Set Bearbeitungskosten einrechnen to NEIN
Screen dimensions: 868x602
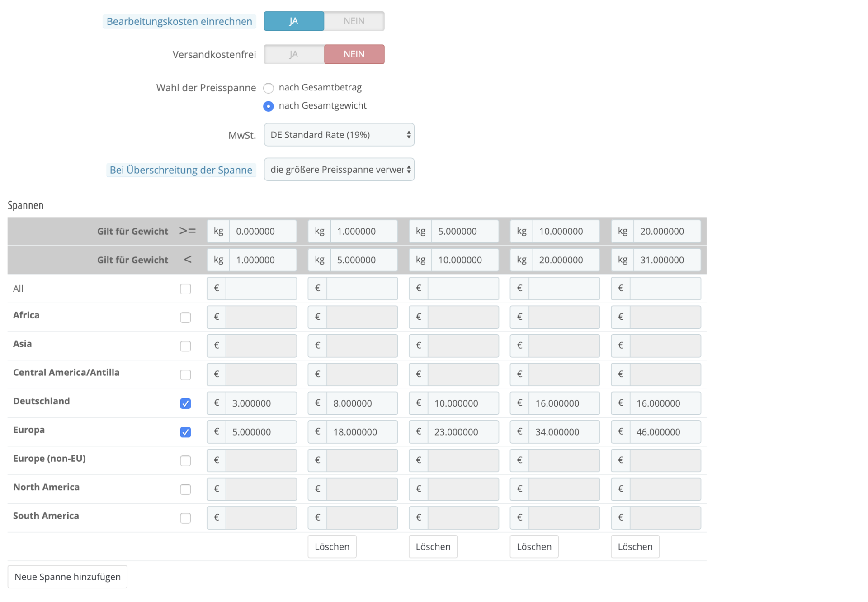(354, 21)
